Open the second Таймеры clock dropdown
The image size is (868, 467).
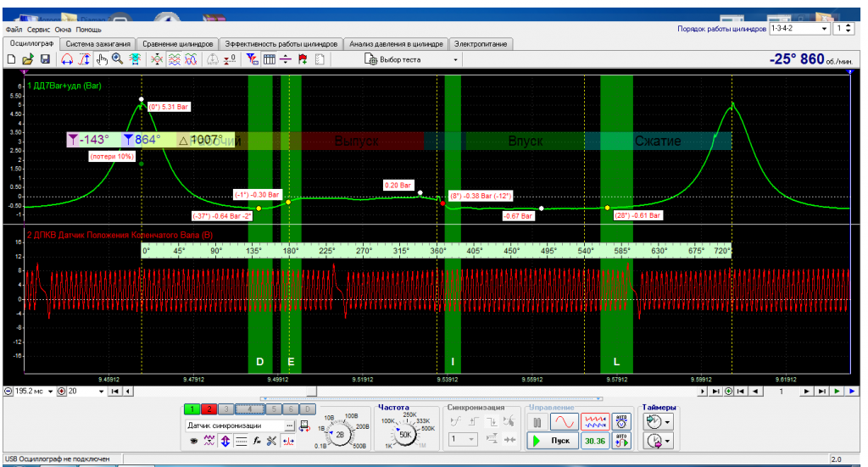pyautogui.click(x=658, y=441)
